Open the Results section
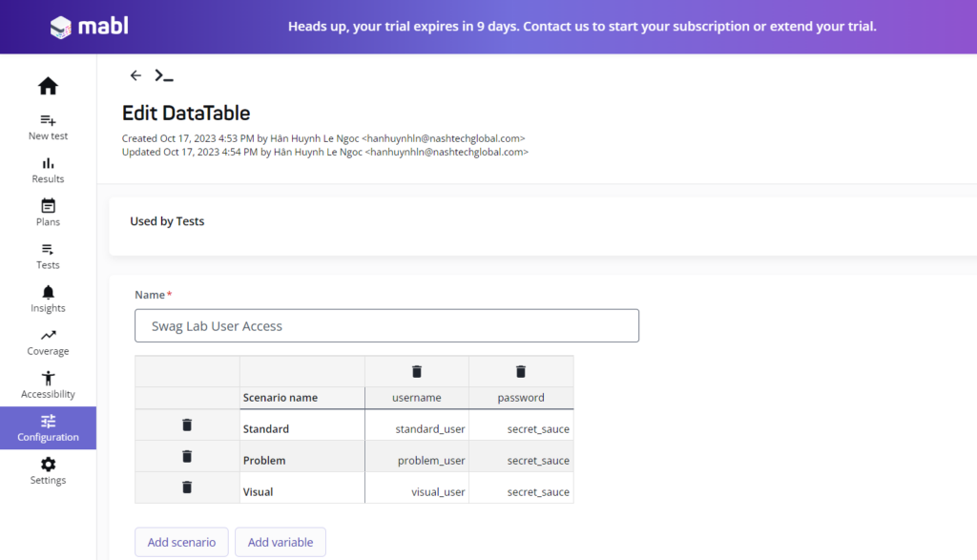Image resolution: width=977 pixels, height=560 pixels. point(48,170)
